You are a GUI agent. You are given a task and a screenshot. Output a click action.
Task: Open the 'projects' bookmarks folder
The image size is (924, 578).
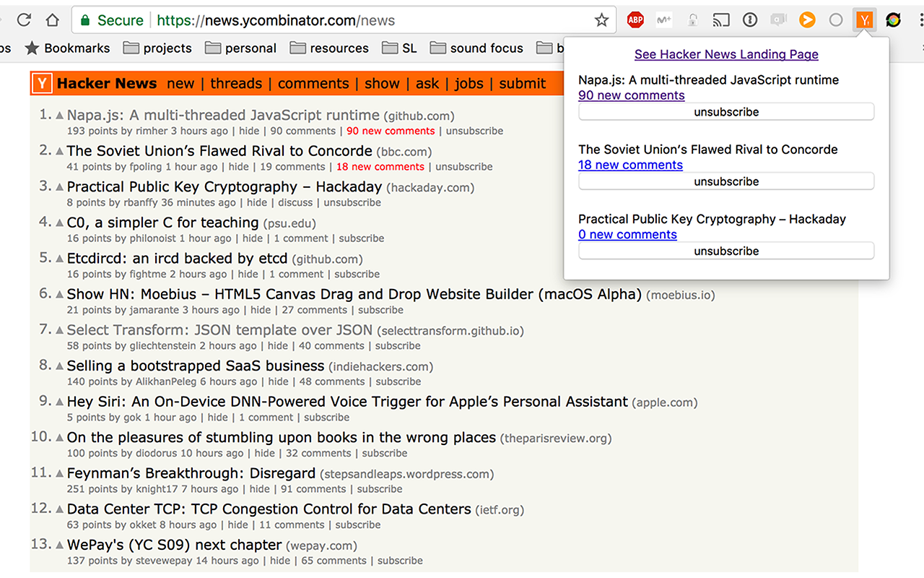157,48
